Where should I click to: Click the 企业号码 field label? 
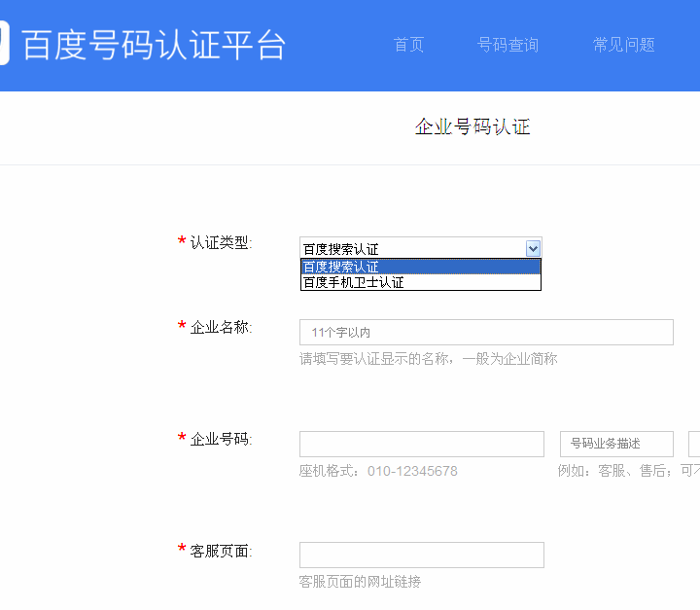[x=221, y=439]
